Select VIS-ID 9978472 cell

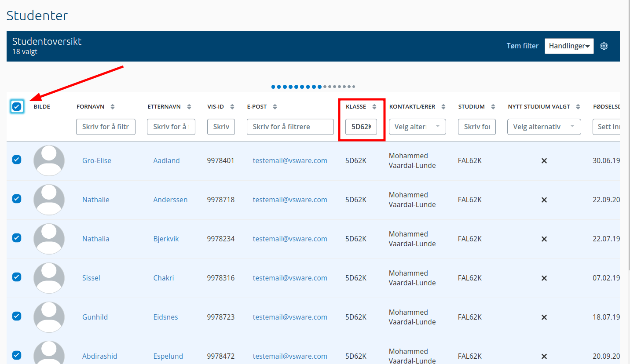[x=221, y=356]
